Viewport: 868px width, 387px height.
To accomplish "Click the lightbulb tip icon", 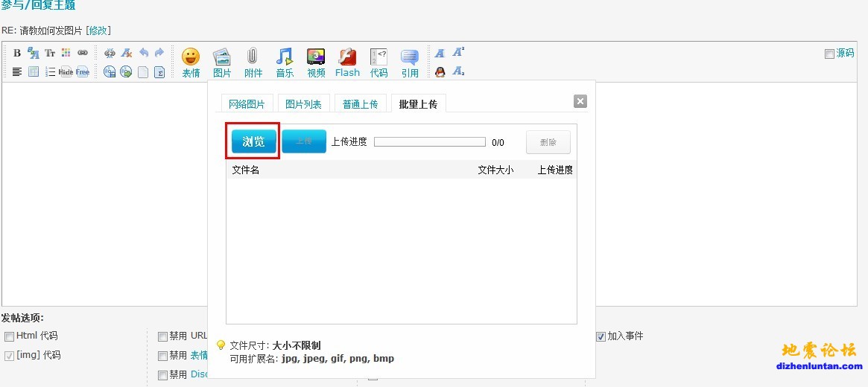I will (221, 345).
